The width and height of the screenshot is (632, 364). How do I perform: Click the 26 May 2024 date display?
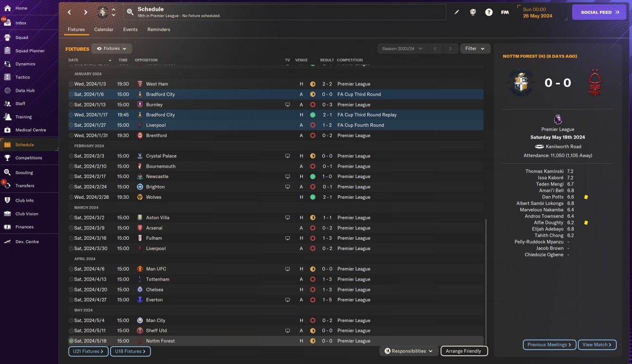(539, 15)
